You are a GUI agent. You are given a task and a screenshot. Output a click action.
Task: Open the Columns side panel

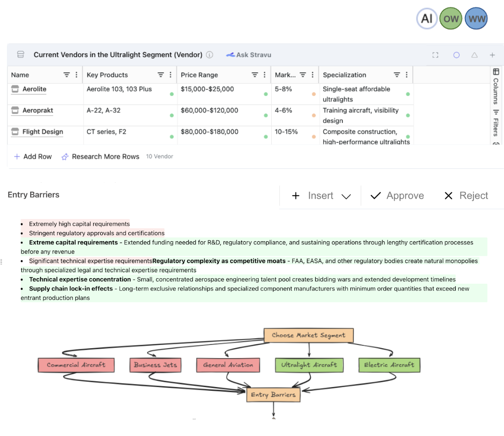click(x=496, y=86)
